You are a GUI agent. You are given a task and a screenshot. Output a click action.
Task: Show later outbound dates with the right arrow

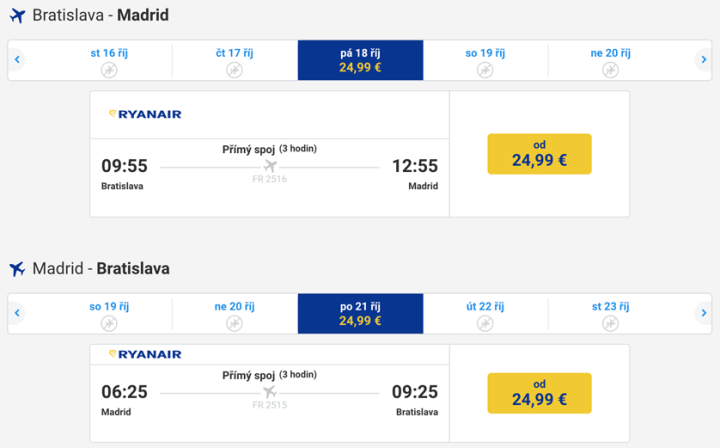pyautogui.click(x=704, y=60)
